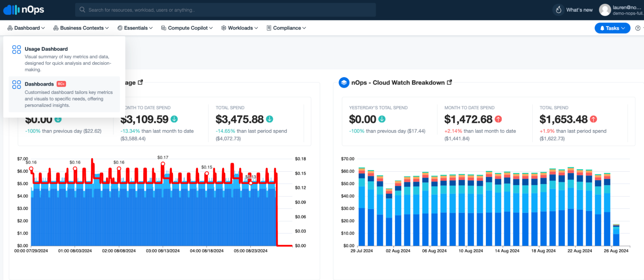Image resolution: width=644 pixels, height=280 pixels.
Task: Click the +1.9% than last period text
Action: pyautogui.click(x=573, y=131)
